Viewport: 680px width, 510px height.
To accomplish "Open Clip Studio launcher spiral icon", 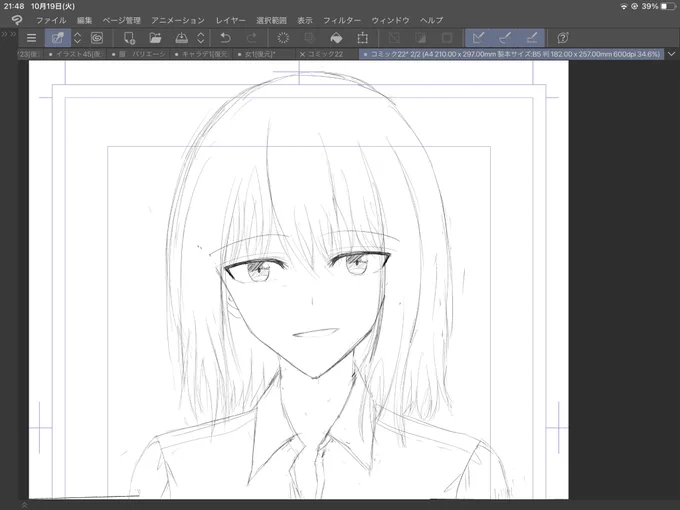I will point(97,38).
